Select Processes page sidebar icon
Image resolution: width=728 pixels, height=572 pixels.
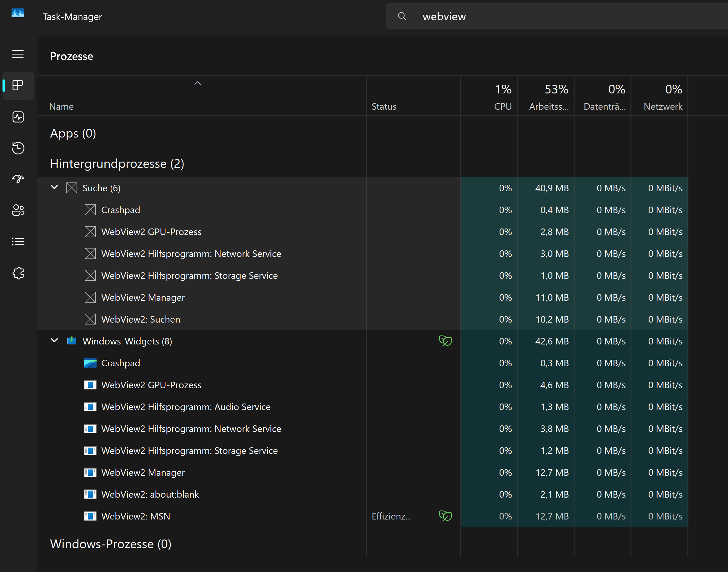click(18, 85)
